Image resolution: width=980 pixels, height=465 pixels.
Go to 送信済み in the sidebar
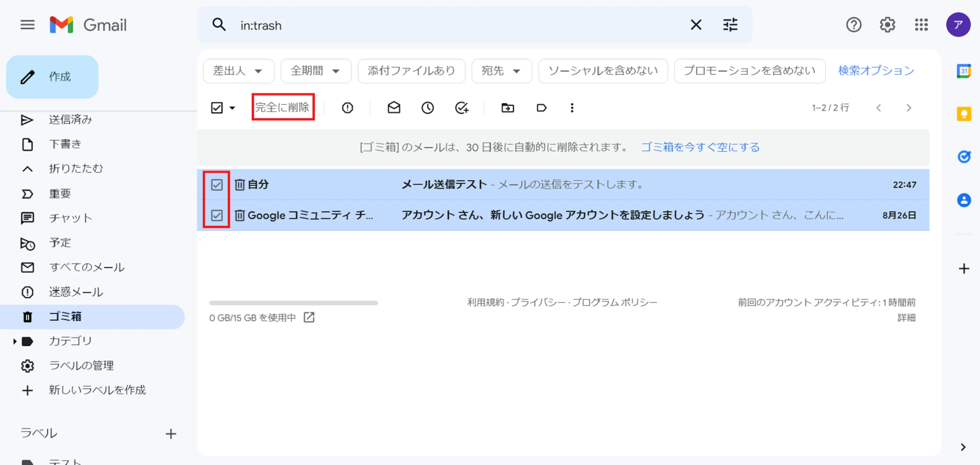[x=70, y=120]
